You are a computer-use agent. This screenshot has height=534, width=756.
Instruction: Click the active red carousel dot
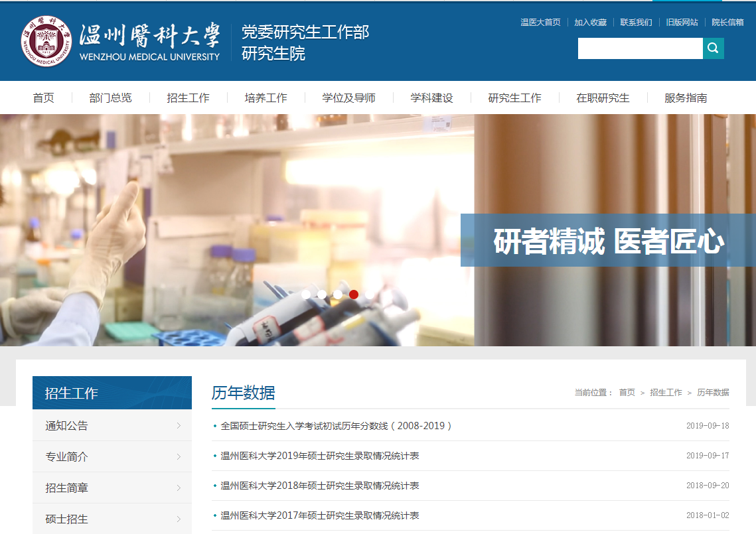coord(354,295)
